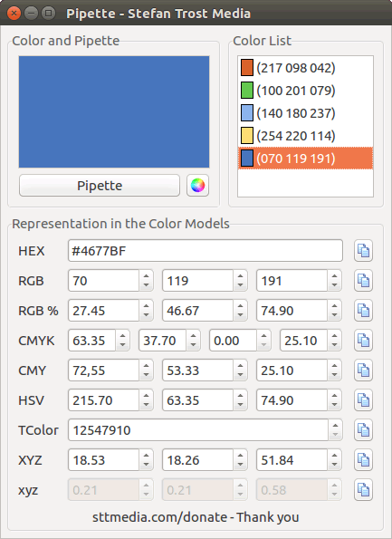392x539 pixels.
Task: Decrease the RGB blue value 191
Action: point(334,285)
